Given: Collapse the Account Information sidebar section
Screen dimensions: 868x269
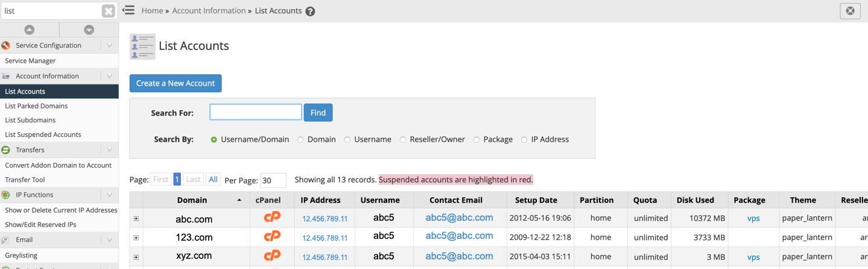Looking at the screenshot, I should (109, 76).
